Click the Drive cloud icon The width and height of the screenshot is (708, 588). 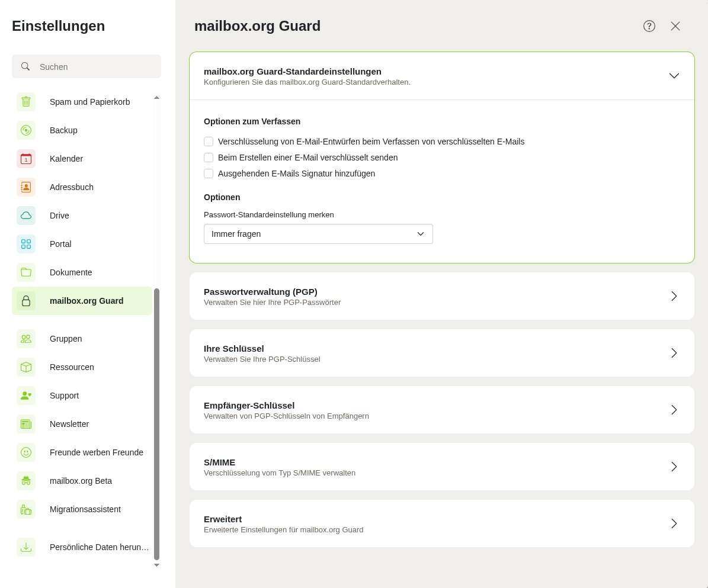(x=26, y=216)
